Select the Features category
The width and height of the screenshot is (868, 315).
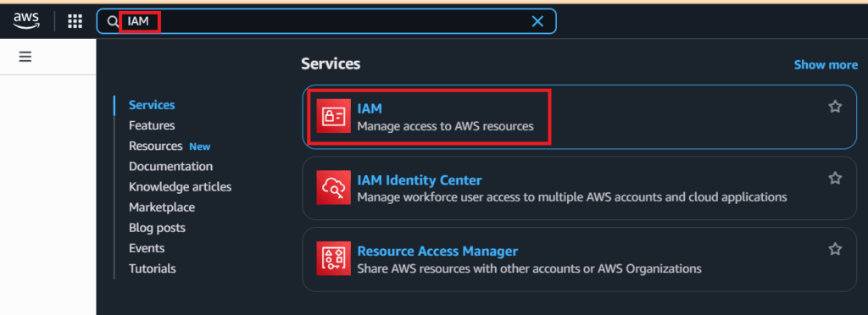click(152, 125)
